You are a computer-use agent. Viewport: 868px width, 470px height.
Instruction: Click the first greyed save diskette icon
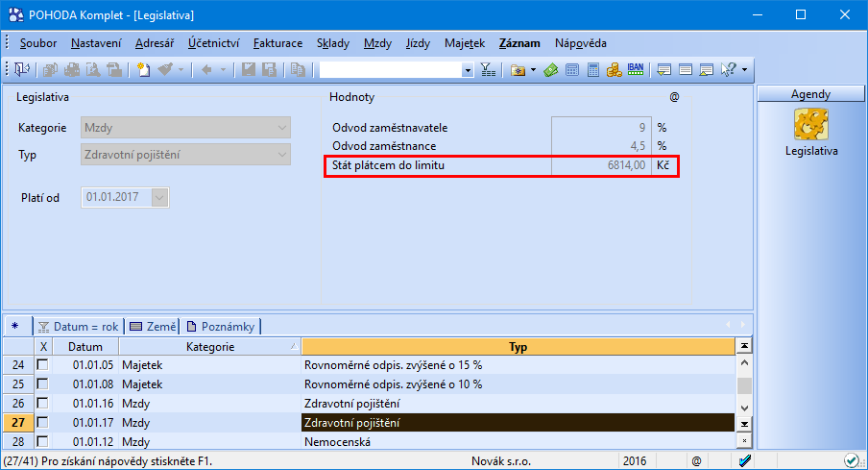click(249, 70)
